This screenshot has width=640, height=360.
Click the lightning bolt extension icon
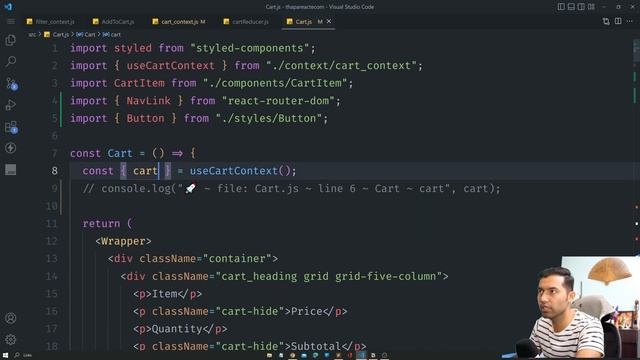click(11, 148)
